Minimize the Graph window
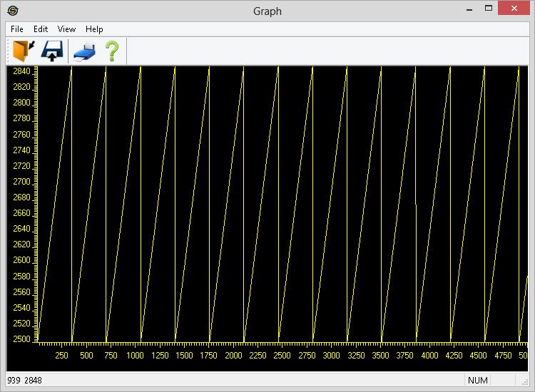535x392 pixels. pyautogui.click(x=469, y=9)
